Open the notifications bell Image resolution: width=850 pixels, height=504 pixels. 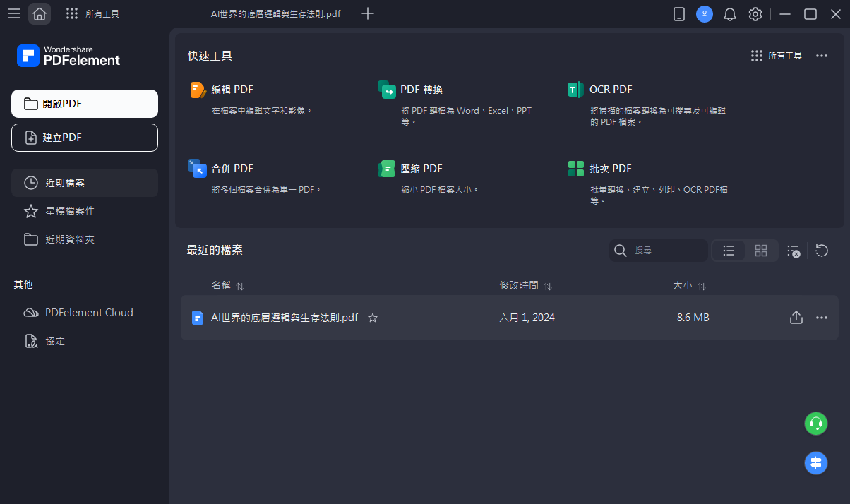pos(730,14)
